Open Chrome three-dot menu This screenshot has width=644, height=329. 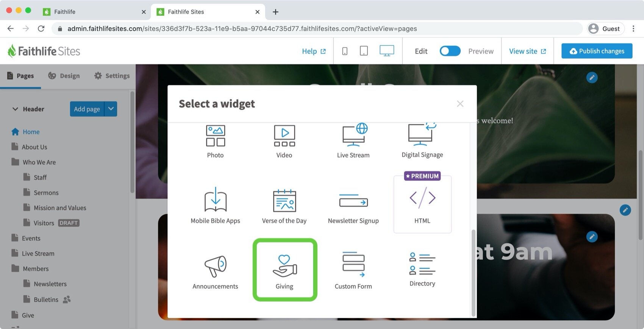633,28
